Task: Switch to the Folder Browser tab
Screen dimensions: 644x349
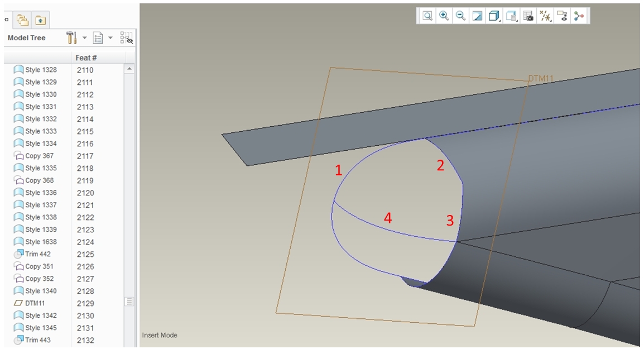Action: 22,20
